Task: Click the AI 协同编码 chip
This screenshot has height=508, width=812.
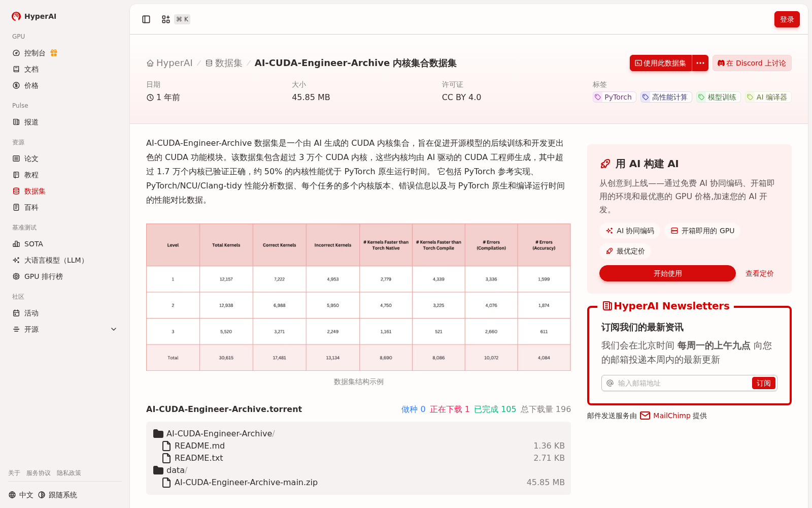Action: pos(630,231)
